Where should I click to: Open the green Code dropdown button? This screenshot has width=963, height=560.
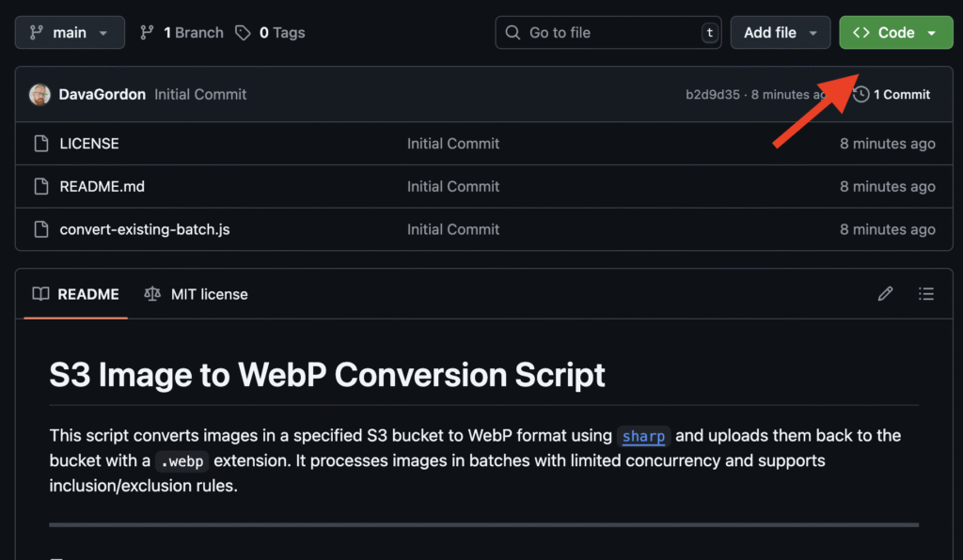896,33
